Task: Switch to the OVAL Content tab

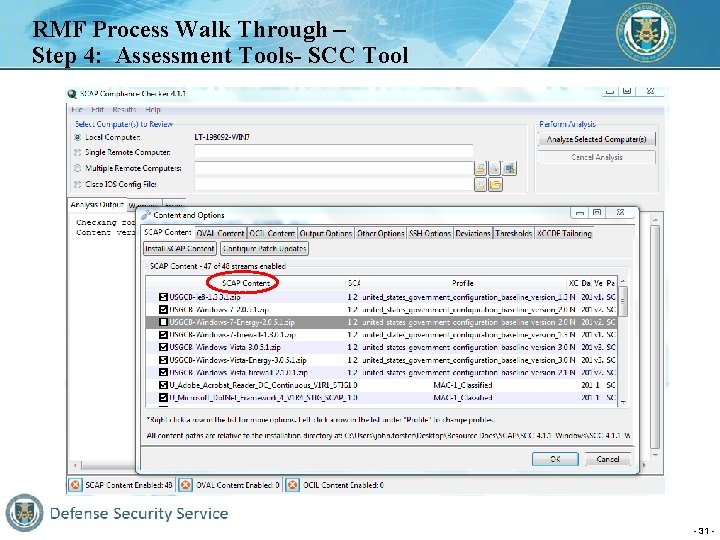Action: 220,233
